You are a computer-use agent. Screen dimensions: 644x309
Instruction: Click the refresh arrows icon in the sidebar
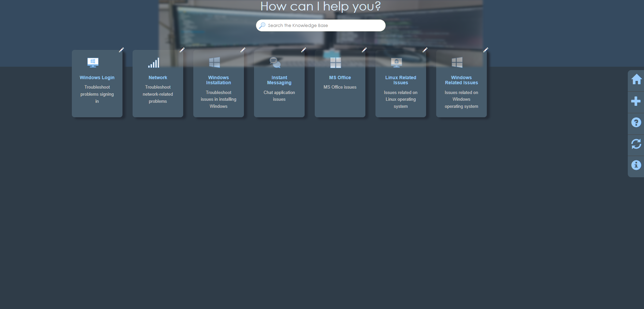coord(636,144)
